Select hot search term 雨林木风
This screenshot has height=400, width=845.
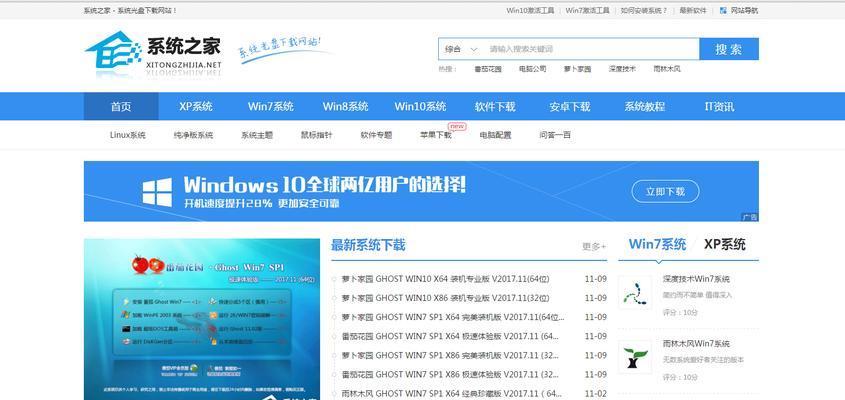(667, 69)
